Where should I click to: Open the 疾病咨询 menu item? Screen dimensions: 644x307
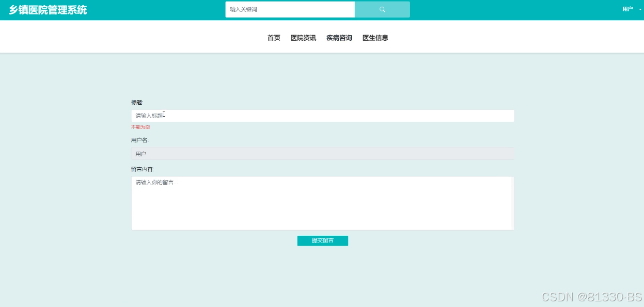339,38
